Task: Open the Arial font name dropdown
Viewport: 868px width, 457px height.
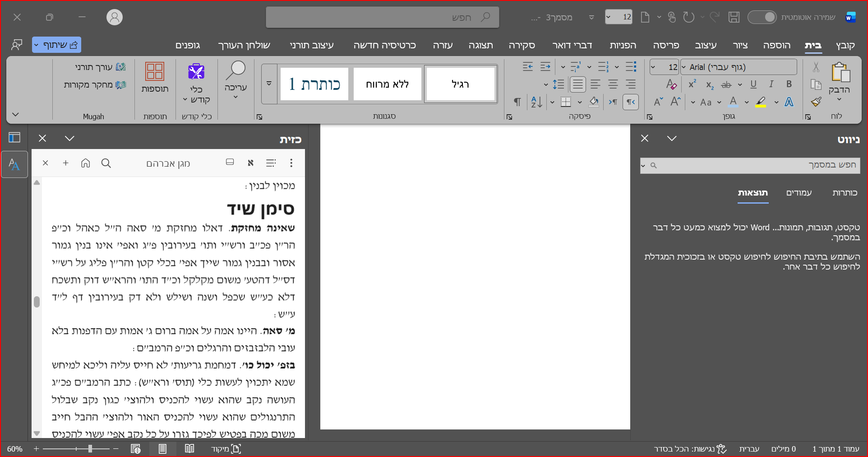Action: coord(684,67)
